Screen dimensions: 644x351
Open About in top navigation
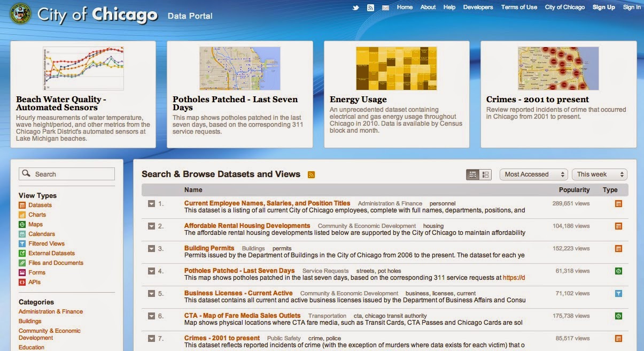pos(428,7)
